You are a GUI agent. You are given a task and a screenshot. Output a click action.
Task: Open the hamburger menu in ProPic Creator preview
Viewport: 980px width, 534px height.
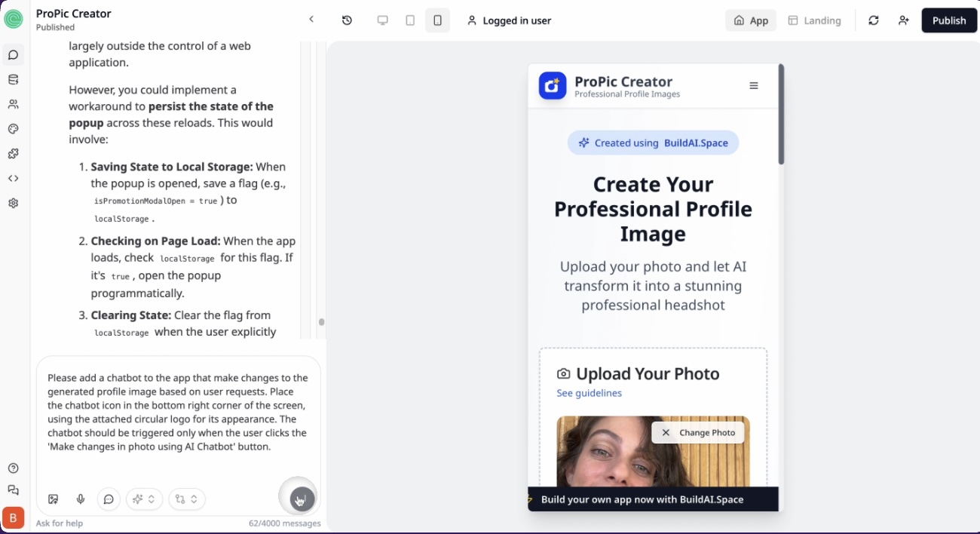pos(753,86)
